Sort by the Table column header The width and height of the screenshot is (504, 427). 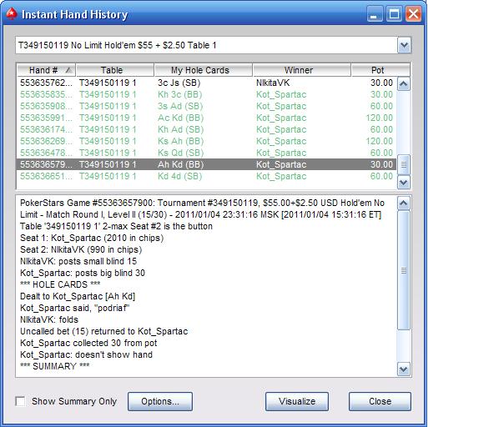(x=115, y=70)
